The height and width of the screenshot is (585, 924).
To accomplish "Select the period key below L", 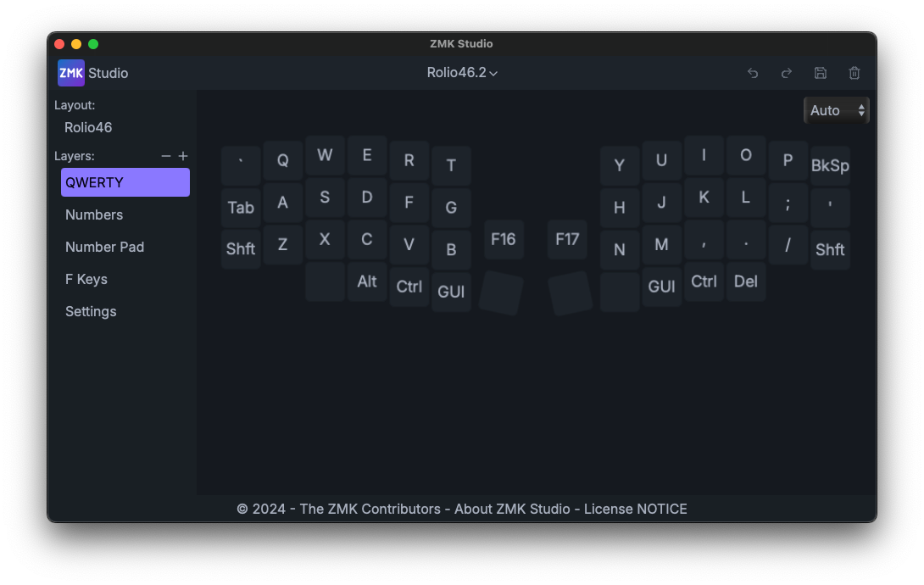I will 745,239.
